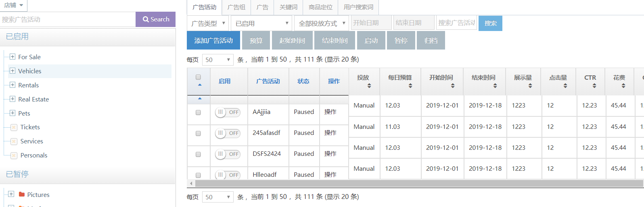
Task: Switch to the 关键词 tab
Action: coord(289,7)
